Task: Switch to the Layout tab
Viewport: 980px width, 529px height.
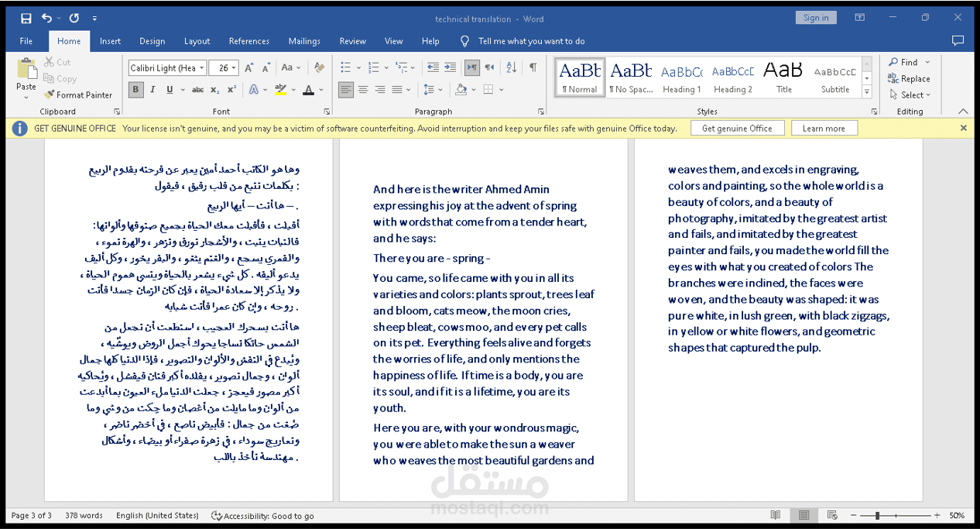Action: tap(197, 41)
